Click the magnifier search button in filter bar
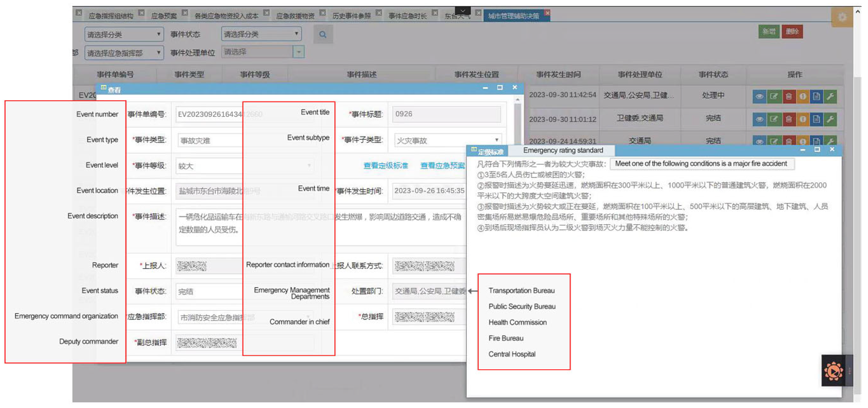 click(323, 34)
